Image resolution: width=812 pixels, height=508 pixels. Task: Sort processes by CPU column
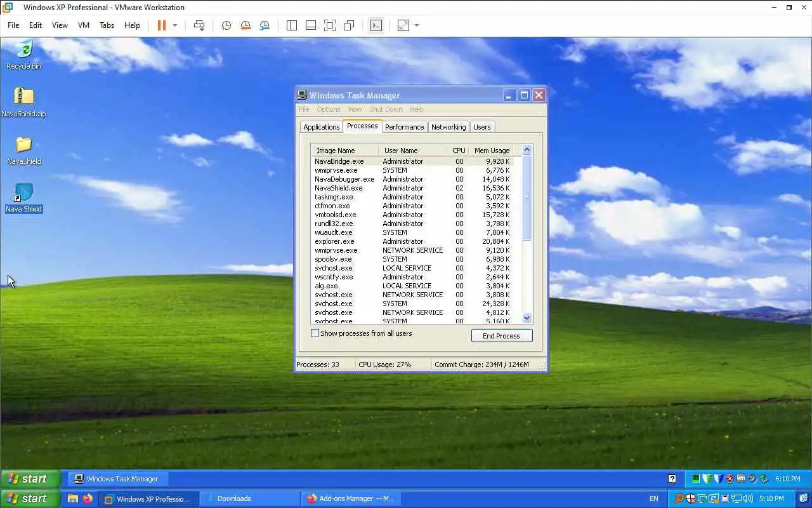pos(459,150)
